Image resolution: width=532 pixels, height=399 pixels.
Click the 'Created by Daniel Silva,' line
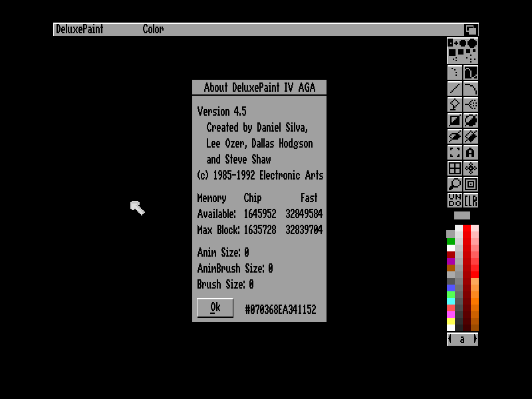pyautogui.click(x=257, y=127)
